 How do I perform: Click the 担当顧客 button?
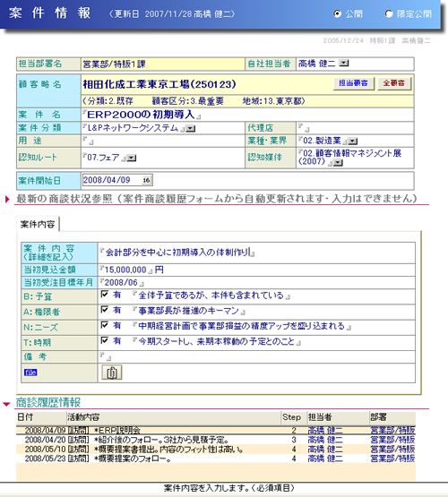tap(354, 83)
